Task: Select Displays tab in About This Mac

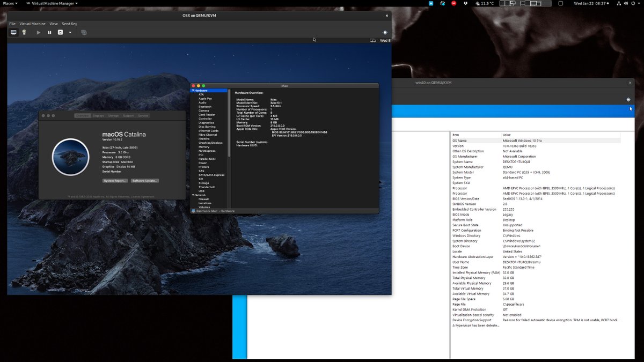Action: tap(98, 116)
